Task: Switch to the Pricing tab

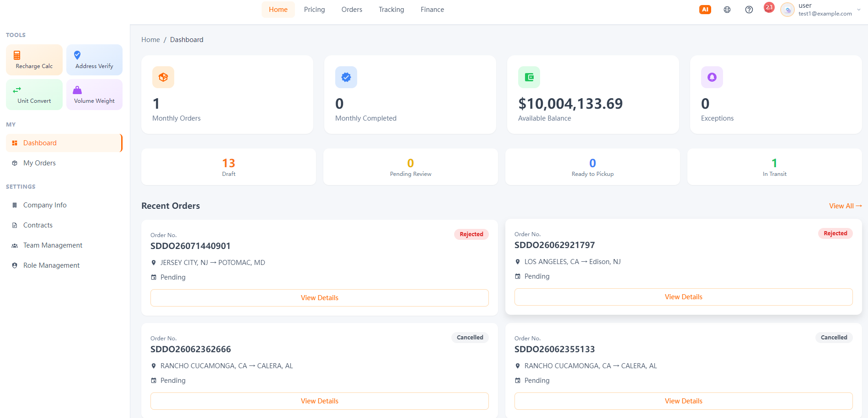Action: [314, 10]
